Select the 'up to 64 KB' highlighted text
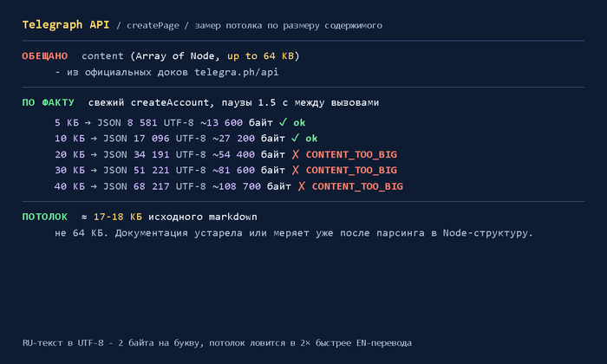Screen dimensions: 607x364 coord(260,56)
